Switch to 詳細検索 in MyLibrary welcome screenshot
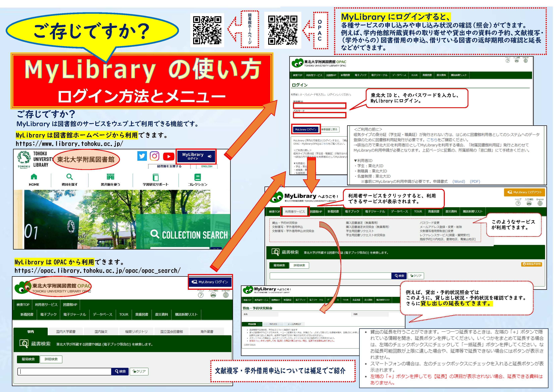 click(299, 265)
